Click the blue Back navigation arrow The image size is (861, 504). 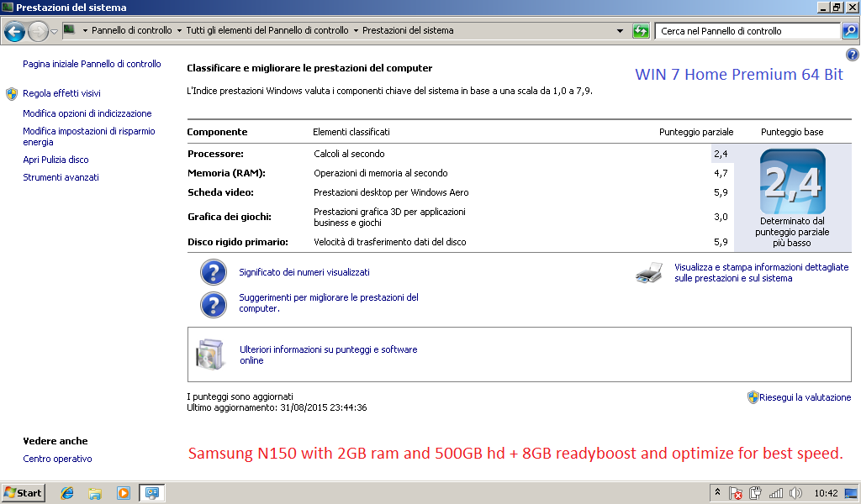[14, 31]
